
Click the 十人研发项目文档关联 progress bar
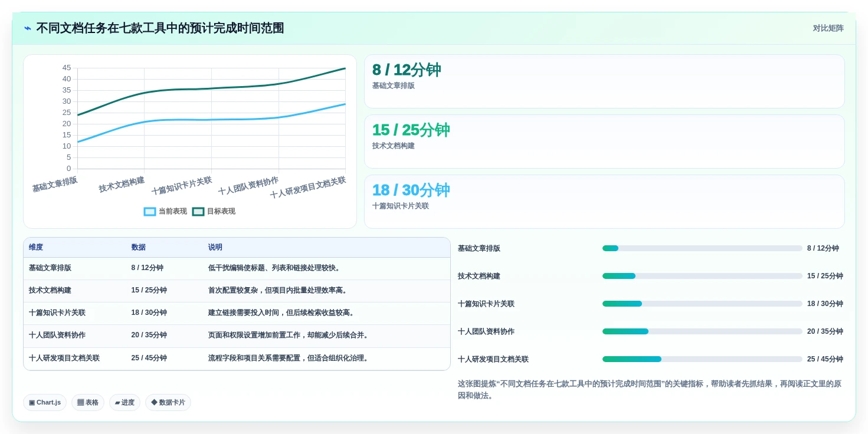coord(702,359)
